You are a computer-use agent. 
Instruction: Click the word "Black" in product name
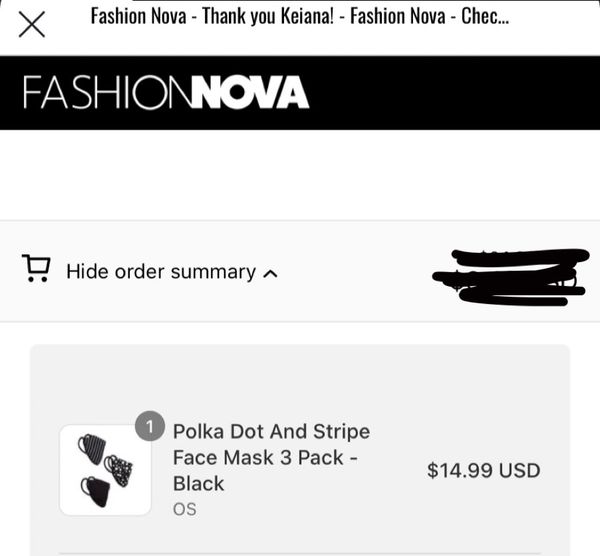199,484
